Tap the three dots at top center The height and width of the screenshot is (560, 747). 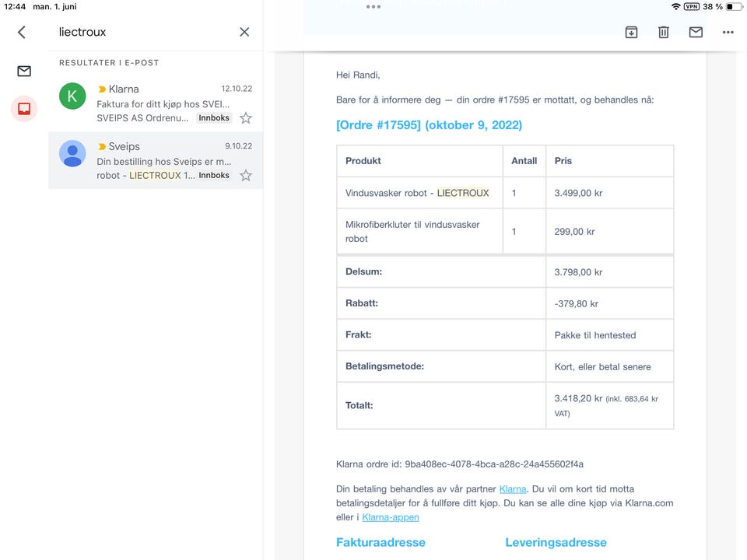[x=373, y=7]
